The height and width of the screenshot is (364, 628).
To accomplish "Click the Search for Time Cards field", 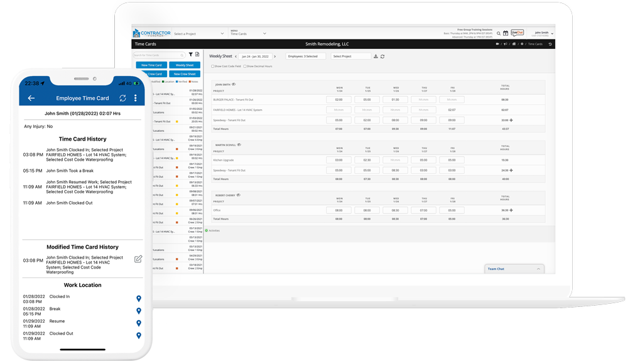I will point(158,55).
